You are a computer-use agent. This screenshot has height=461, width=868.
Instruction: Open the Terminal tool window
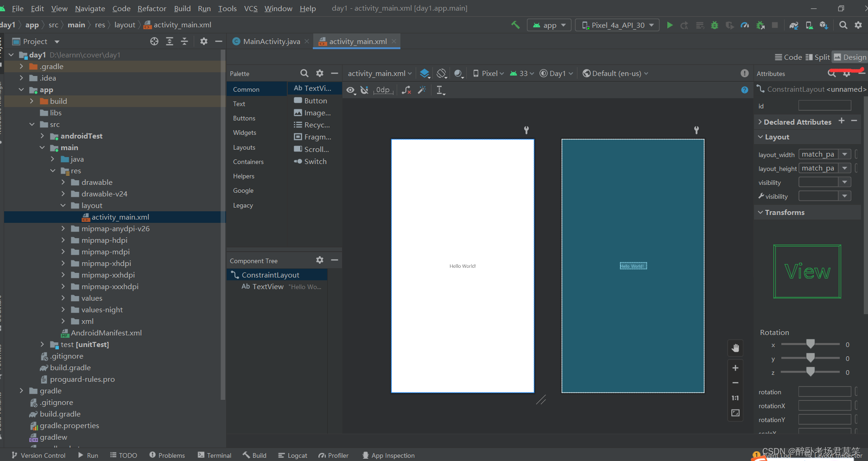pos(215,455)
